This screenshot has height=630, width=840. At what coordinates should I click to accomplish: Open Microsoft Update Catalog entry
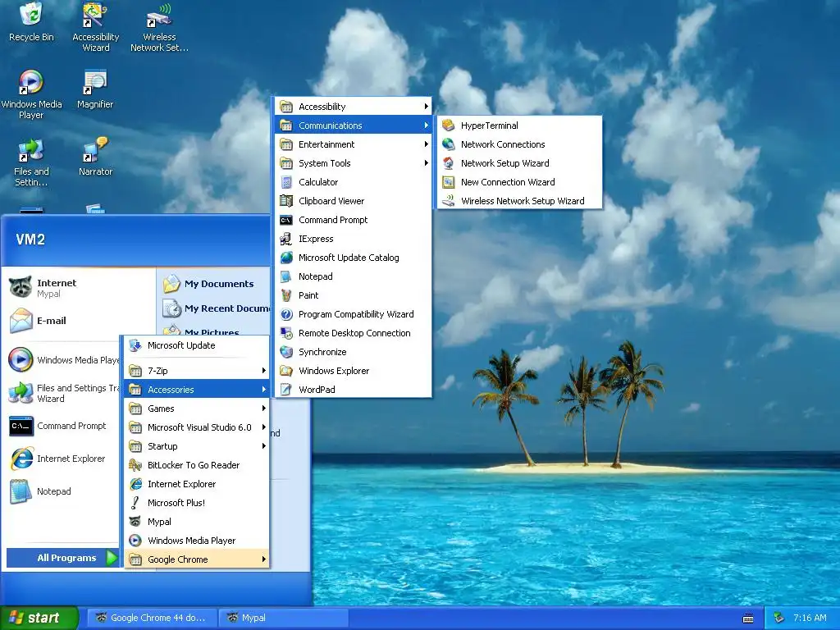(353, 257)
